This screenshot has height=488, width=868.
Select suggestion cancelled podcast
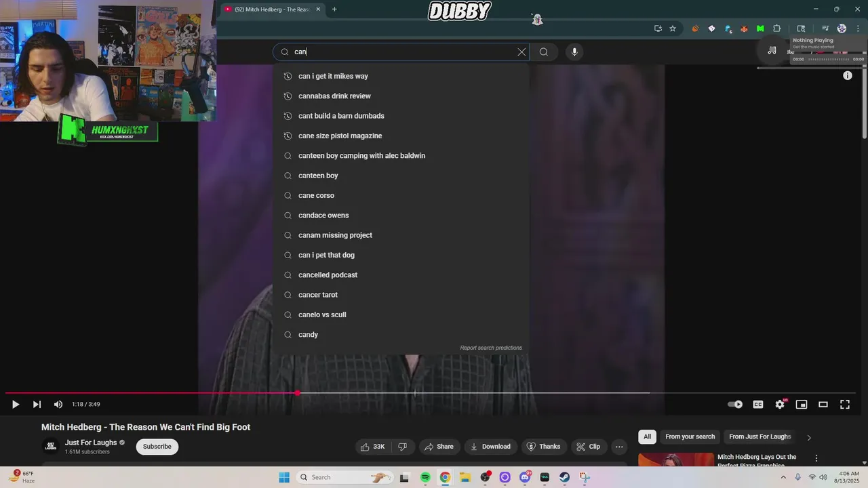coord(401,275)
